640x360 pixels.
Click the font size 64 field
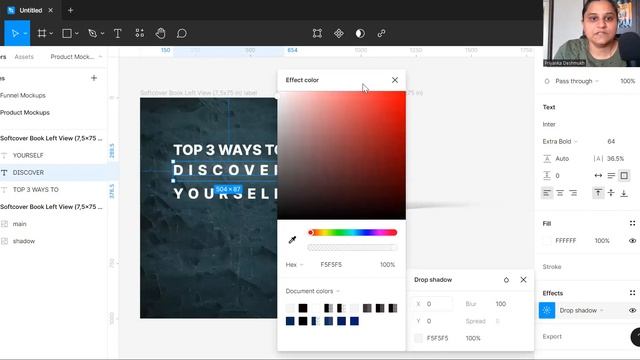click(x=611, y=142)
